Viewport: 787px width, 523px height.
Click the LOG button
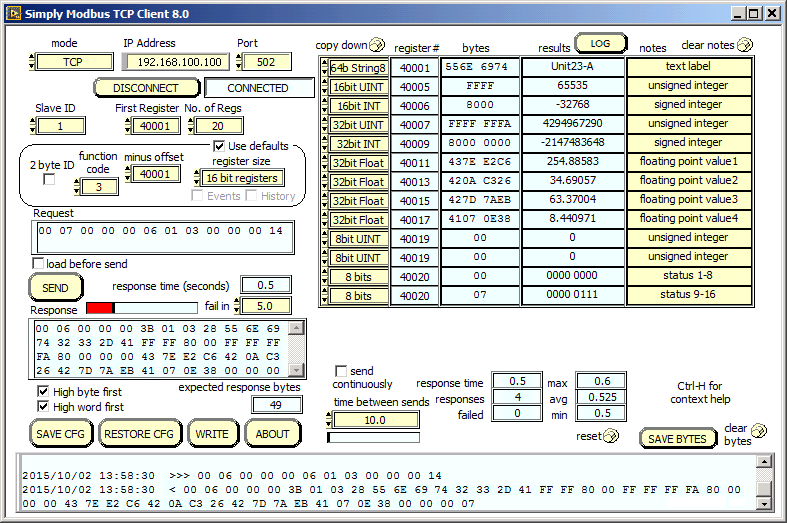tap(600, 43)
